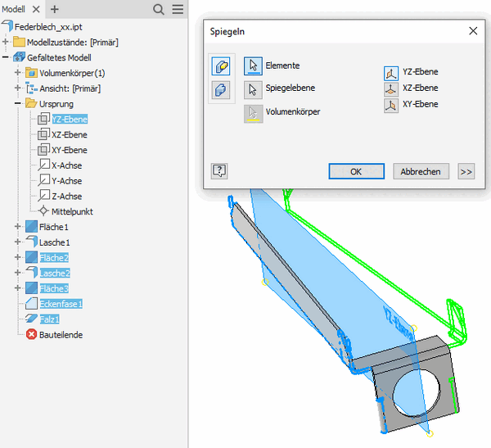491x448 pixels.
Task: Add a new browser tab with plus
Action: 55,9
